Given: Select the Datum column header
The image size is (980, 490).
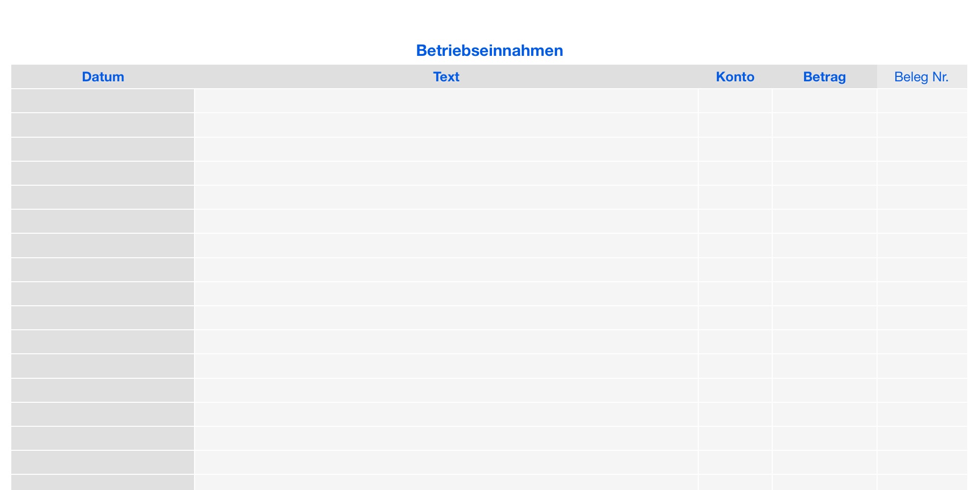Looking at the screenshot, I should [x=103, y=77].
